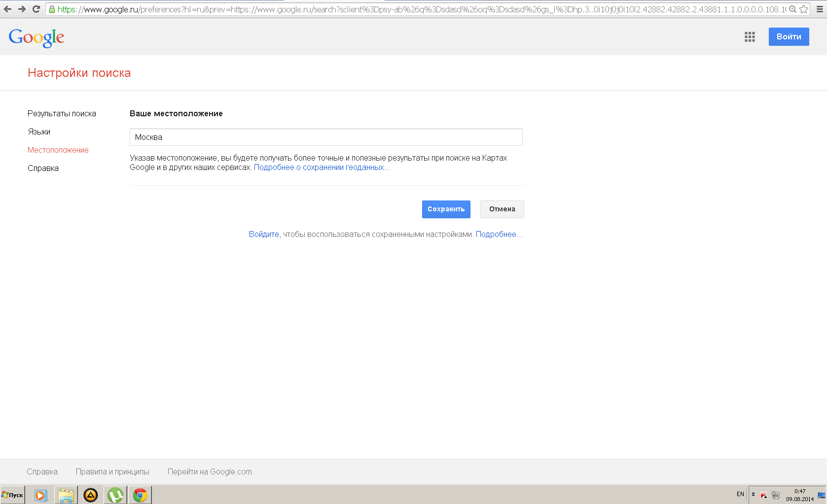
Task: Open the footer Справка link
Action: [x=42, y=472]
